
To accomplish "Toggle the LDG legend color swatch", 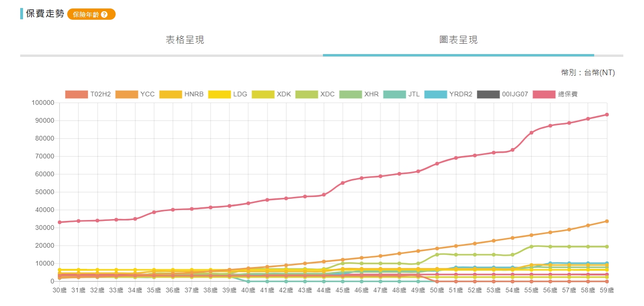I will [219, 94].
